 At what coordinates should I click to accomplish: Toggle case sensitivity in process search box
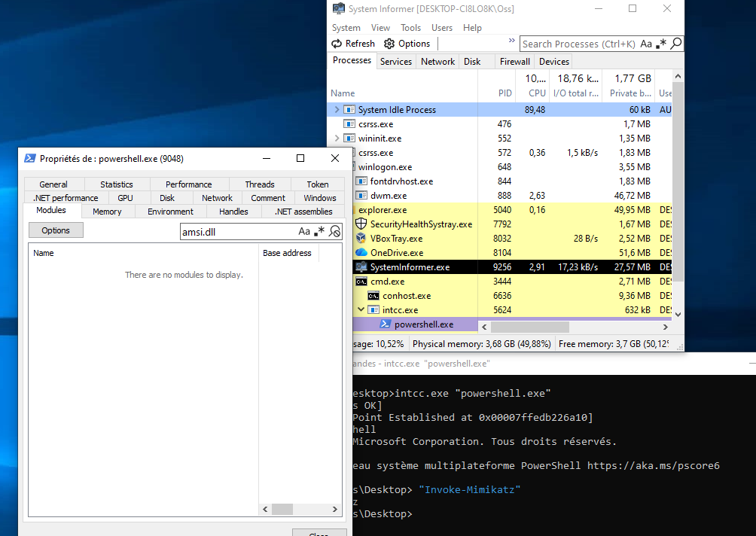pos(646,44)
